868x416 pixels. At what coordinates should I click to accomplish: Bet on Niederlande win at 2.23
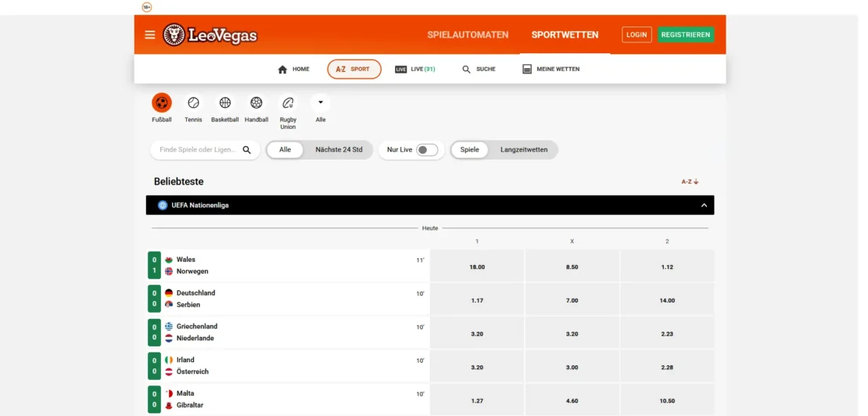pyautogui.click(x=667, y=334)
